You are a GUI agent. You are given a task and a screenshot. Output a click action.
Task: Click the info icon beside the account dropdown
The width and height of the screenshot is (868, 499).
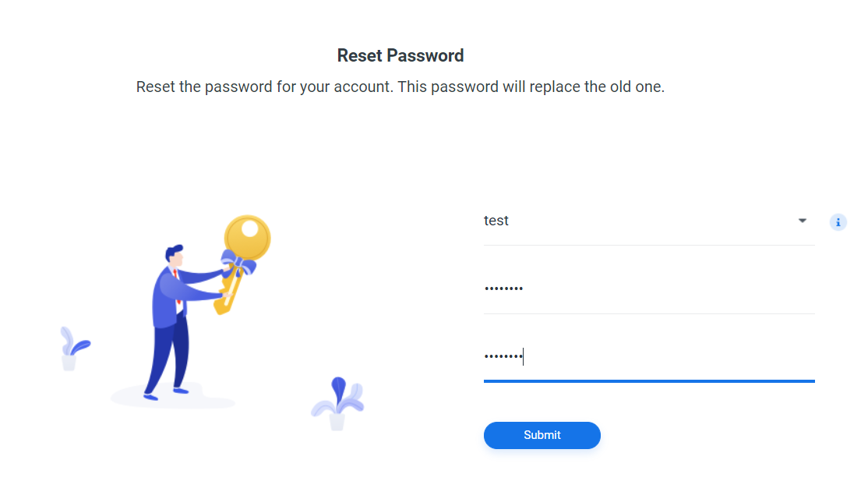point(838,222)
